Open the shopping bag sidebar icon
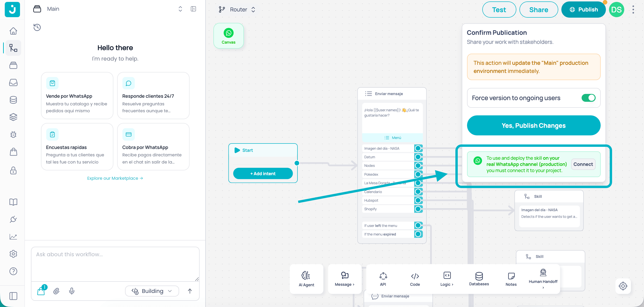 13,152
